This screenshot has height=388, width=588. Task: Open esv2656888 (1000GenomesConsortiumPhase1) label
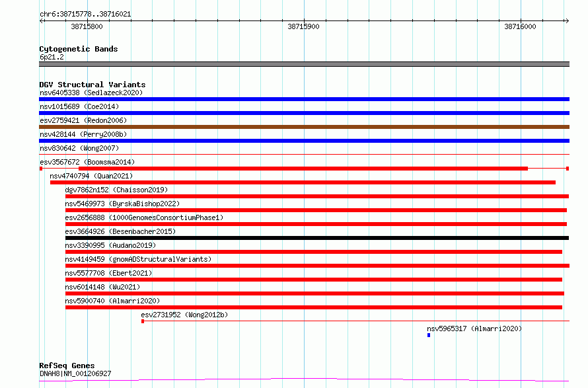(x=144, y=217)
